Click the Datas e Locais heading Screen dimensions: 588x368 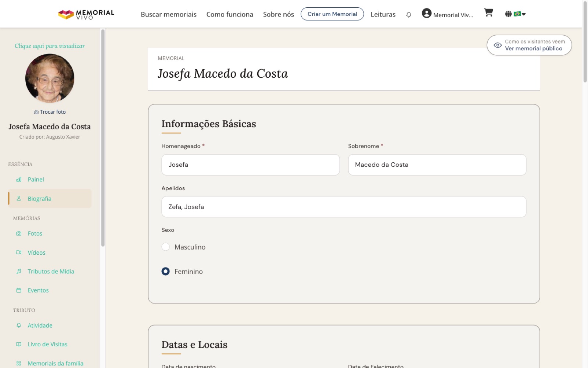194,345
